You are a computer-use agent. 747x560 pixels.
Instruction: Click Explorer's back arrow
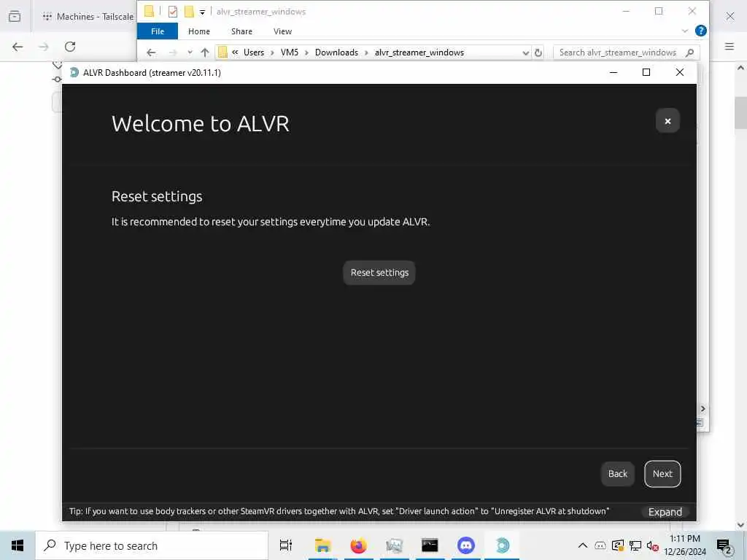click(151, 52)
